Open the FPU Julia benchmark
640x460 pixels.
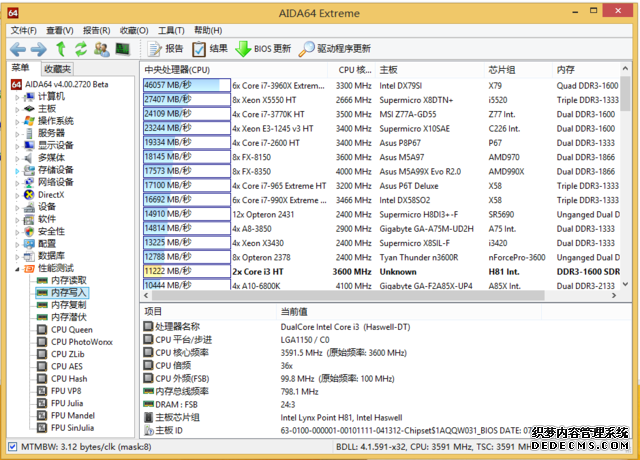(60, 403)
